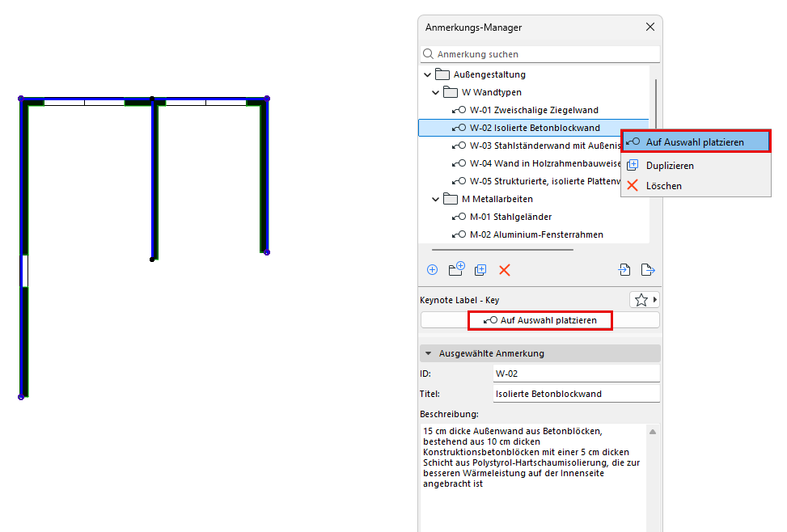The image size is (787, 532).
Task: Click the description scroll up arrow
Action: click(x=653, y=432)
